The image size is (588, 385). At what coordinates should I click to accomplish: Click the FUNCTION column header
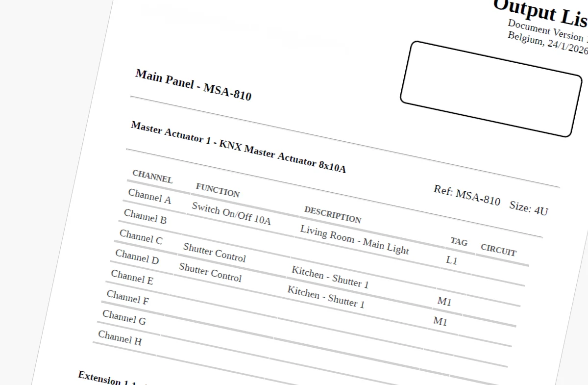click(x=218, y=190)
